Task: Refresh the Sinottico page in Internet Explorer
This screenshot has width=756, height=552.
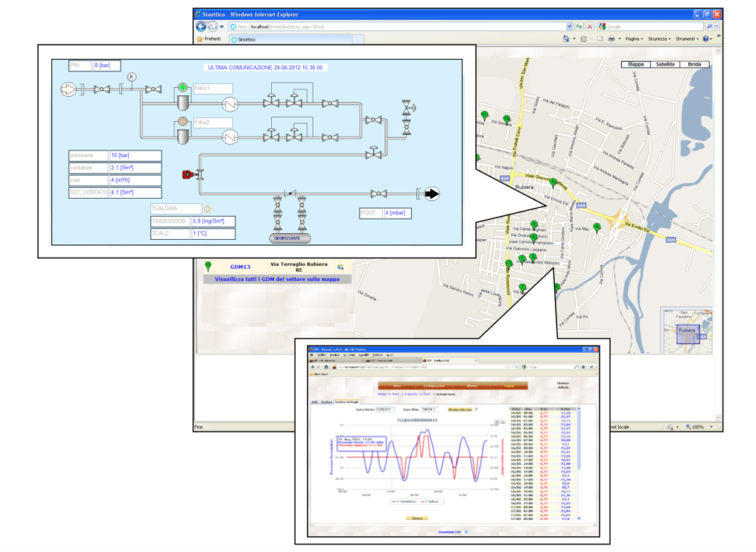Action: [579, 27]
